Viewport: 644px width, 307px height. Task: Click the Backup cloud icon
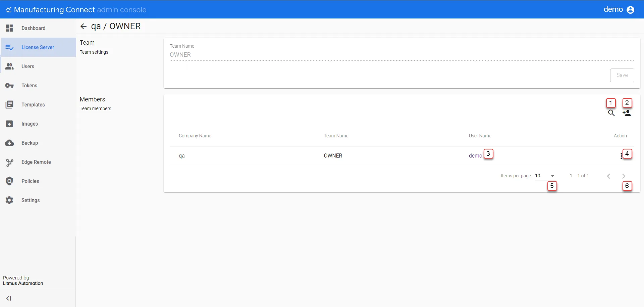pos(9,143)
